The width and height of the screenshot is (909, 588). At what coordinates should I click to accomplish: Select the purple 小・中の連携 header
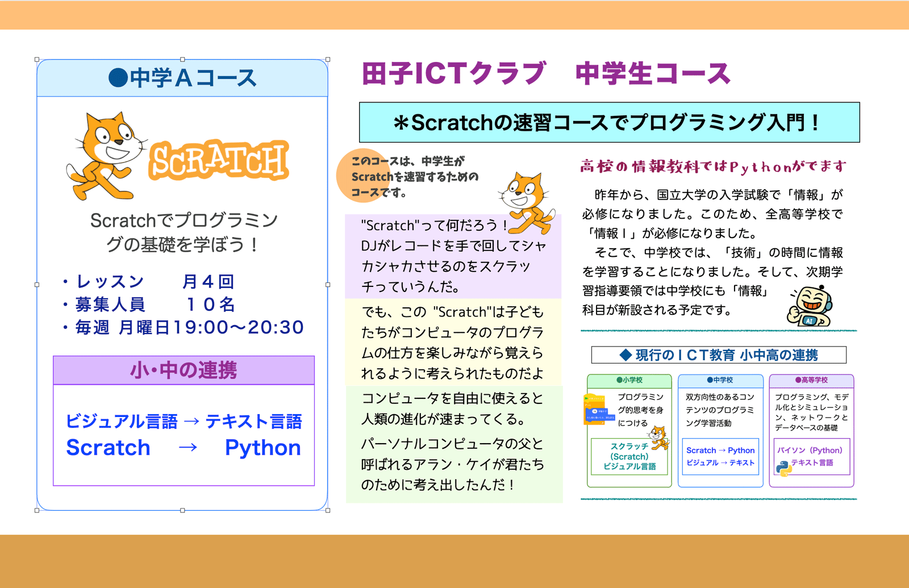[184, 370]
